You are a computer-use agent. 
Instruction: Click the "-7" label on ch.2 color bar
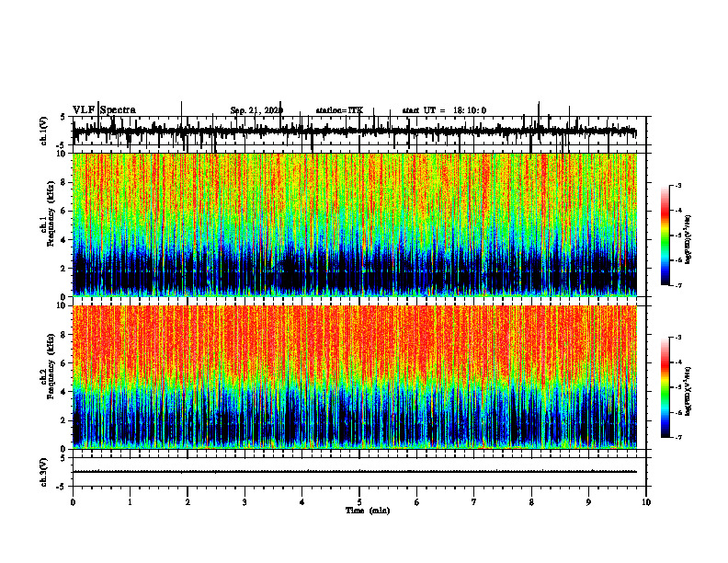click(678, 437)
